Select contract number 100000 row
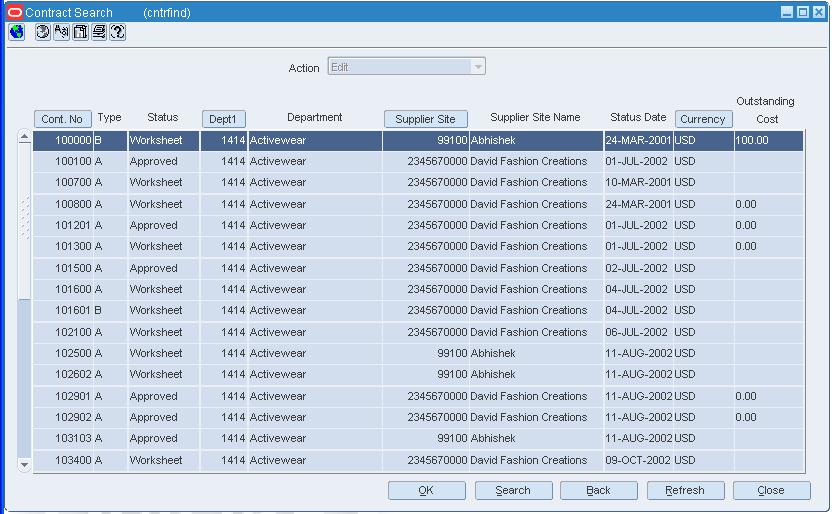Screen dimensions: 832x514 point(418,141)
